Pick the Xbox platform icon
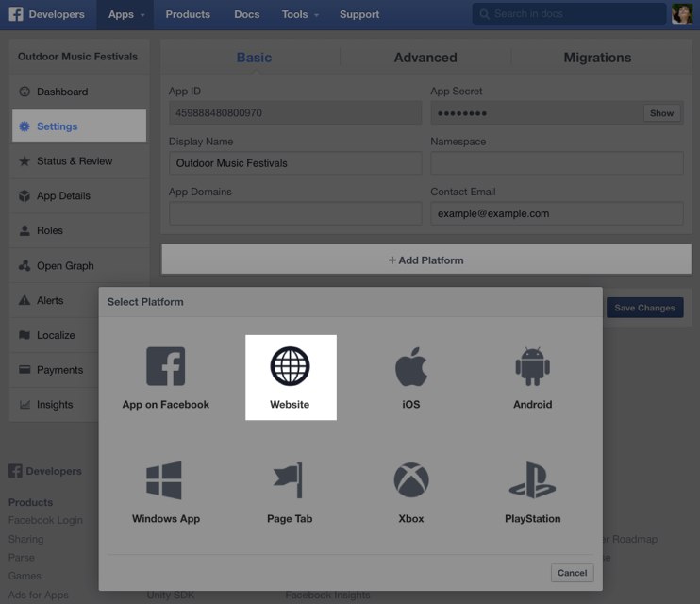 (411, 479)
